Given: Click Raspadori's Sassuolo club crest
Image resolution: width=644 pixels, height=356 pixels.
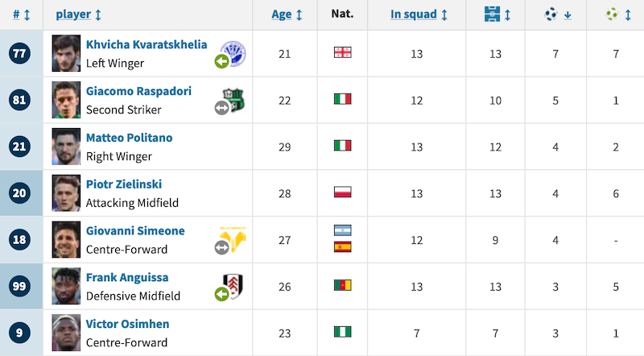Looking at the screenshot, I should pyautogui.click(x=234, y=98).
